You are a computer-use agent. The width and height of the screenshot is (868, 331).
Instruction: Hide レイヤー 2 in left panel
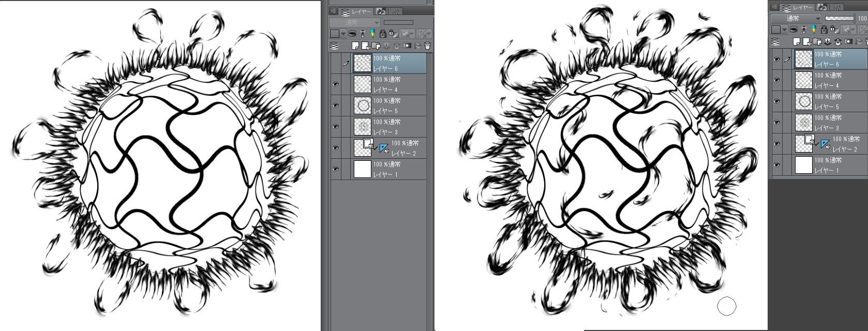(x=335, y=148)
